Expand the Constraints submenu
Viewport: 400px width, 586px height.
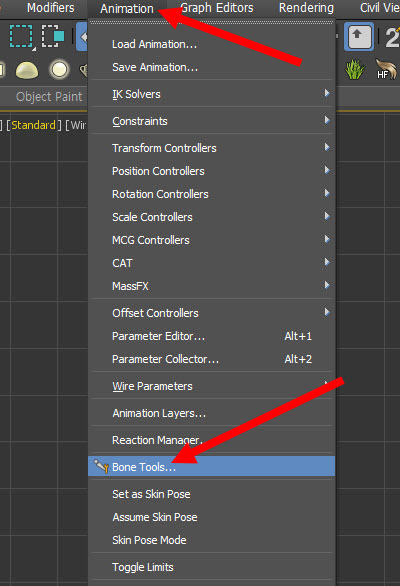212,121
